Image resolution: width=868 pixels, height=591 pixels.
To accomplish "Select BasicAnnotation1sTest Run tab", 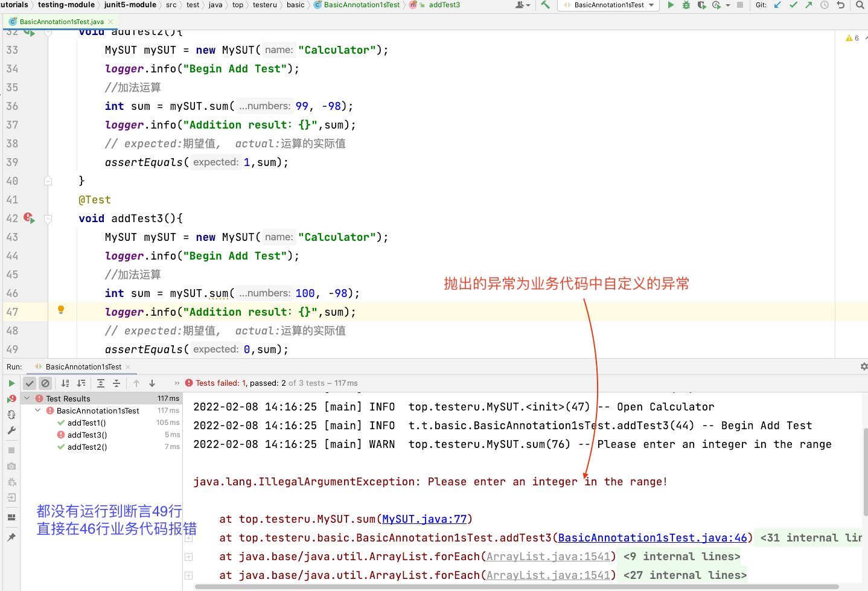I will (x=83, y=366).
